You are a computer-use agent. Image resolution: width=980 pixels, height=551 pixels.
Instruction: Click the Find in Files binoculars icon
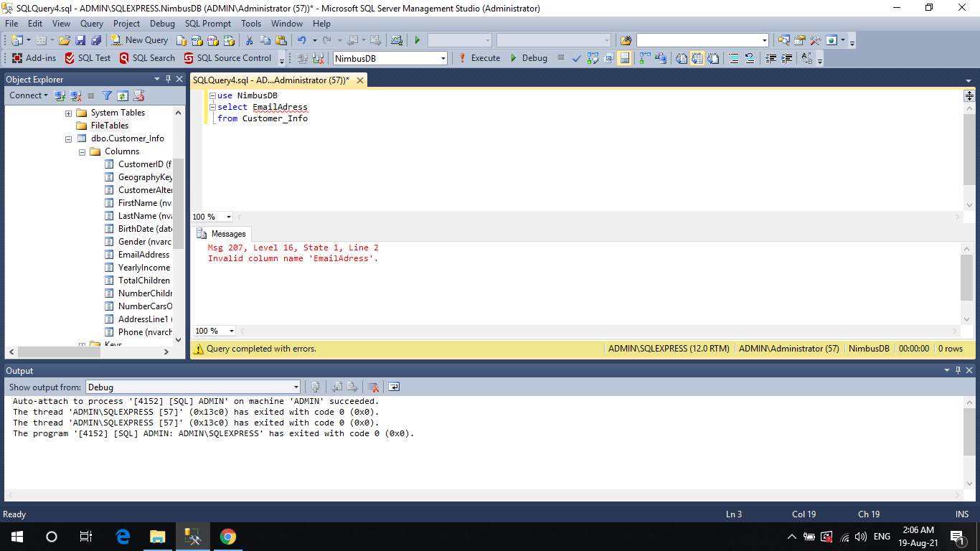(x=626, y=40)
